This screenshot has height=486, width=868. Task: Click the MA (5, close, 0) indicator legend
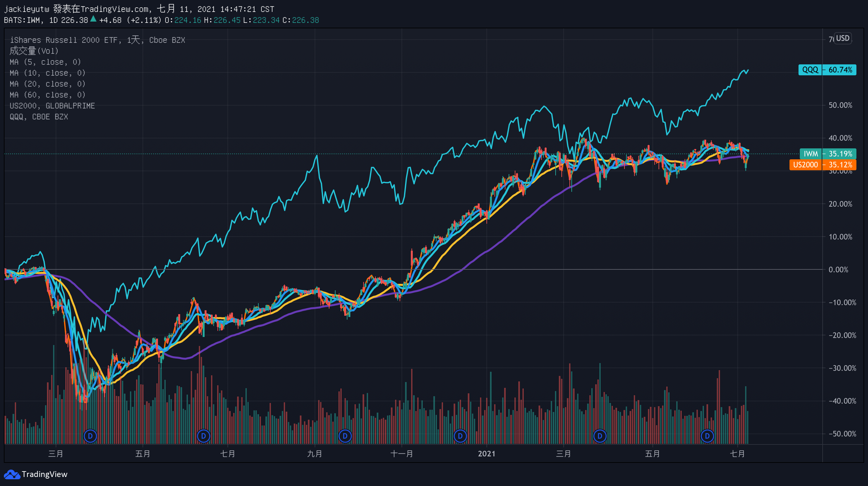click(x=45, y=62)
